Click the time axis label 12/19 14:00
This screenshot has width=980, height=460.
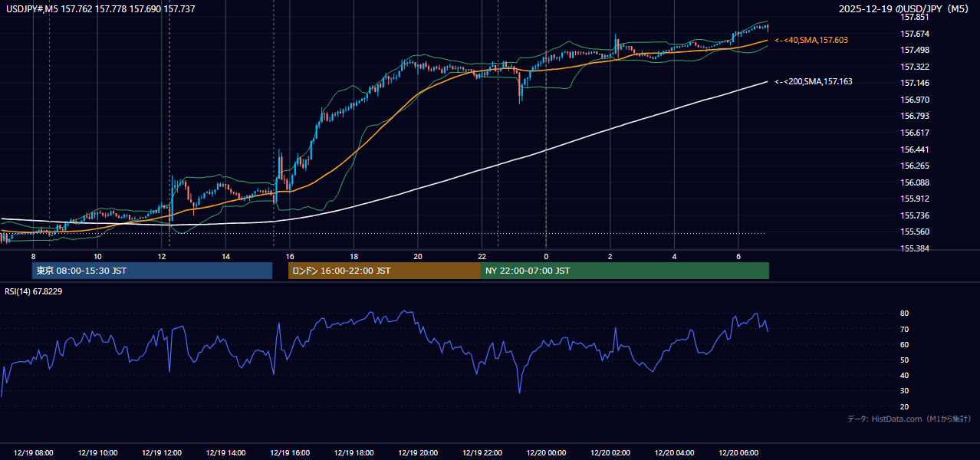pos(225,453)
